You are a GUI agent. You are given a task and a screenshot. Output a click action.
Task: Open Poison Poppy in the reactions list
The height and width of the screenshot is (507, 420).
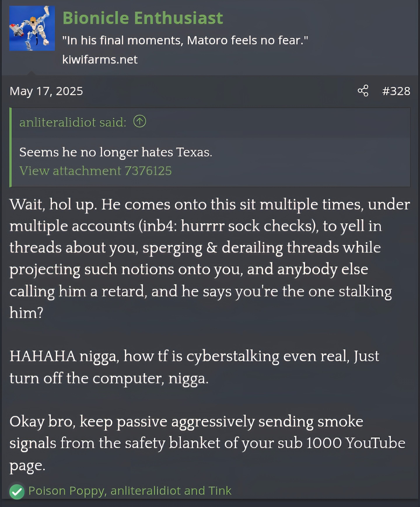coord(66,491)
